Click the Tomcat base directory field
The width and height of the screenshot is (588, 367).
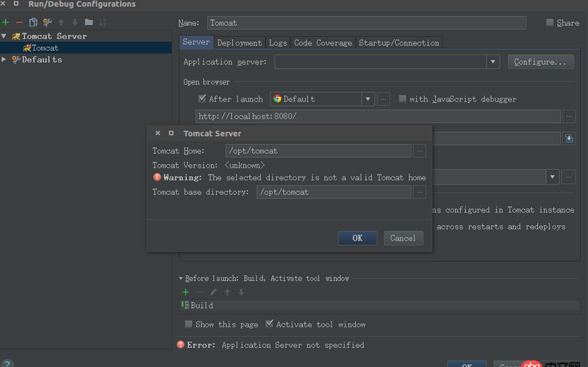tap(334, 192)
